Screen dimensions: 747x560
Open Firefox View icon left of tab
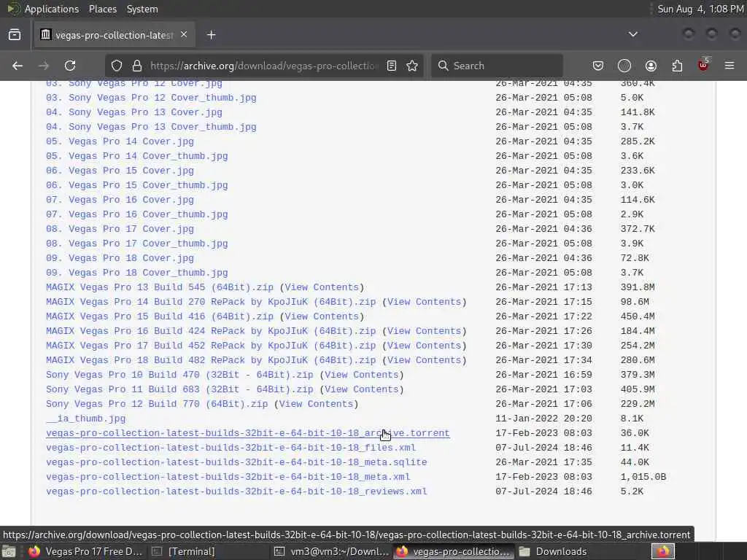15,35
